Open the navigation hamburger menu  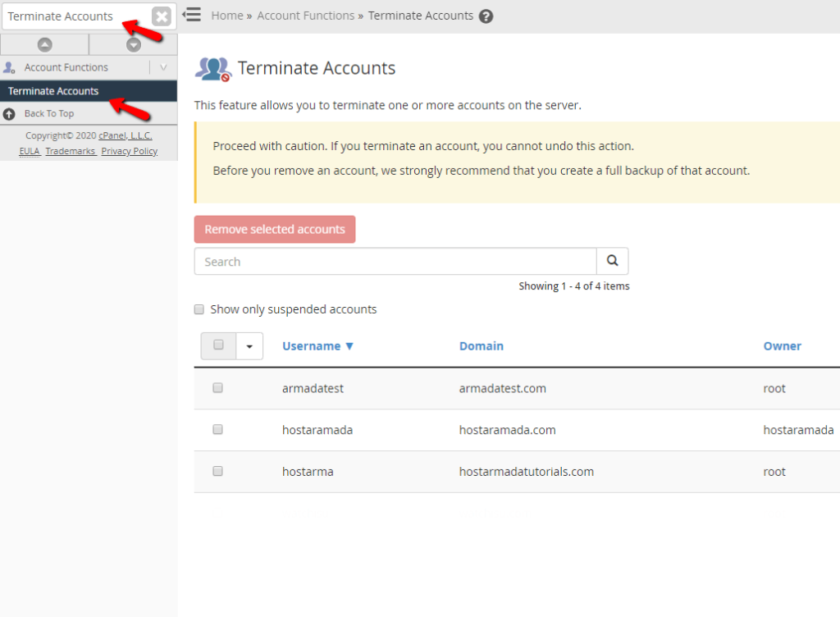[x=193, y=15]
